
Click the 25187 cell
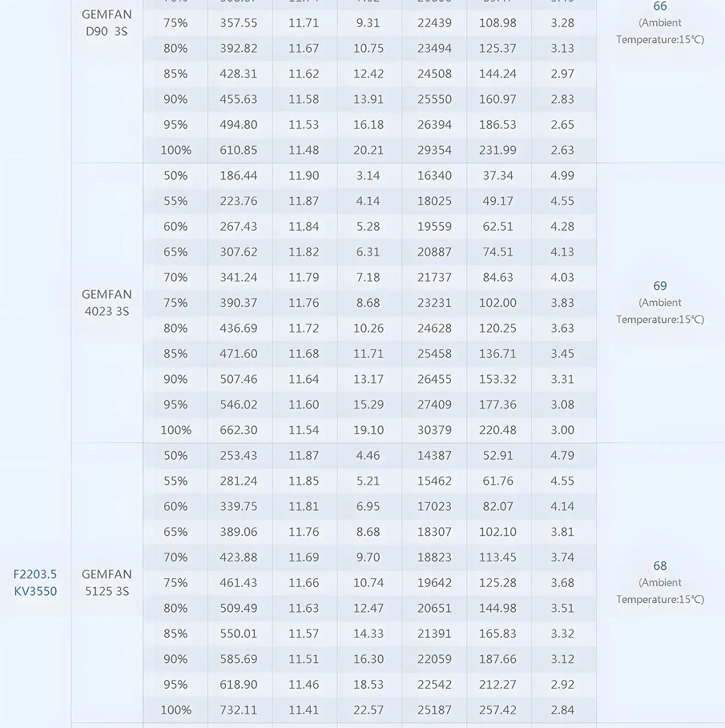tap(434, 710)
